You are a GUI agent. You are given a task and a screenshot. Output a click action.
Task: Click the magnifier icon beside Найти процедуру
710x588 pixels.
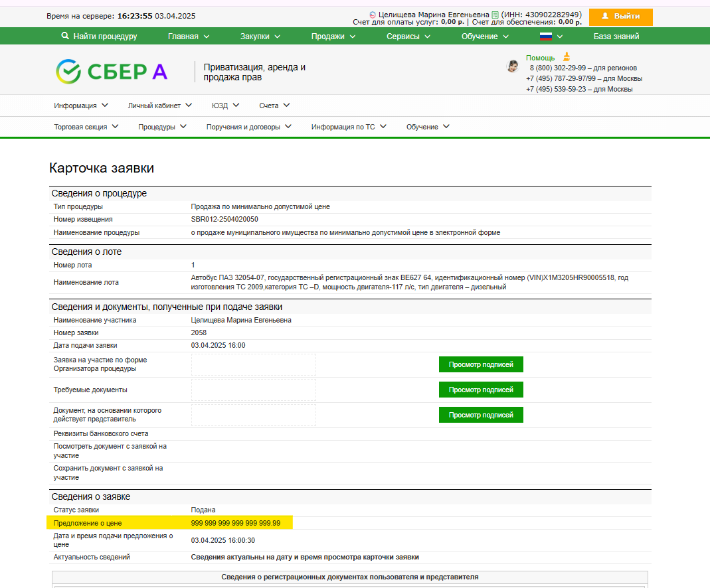click(x=65, y=36)
